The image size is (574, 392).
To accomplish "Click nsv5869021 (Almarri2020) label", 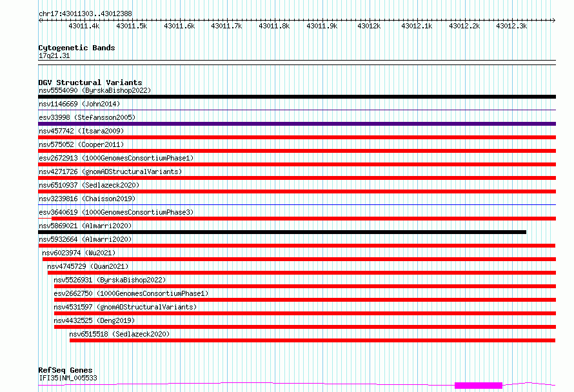I will (x=85, y=226).
